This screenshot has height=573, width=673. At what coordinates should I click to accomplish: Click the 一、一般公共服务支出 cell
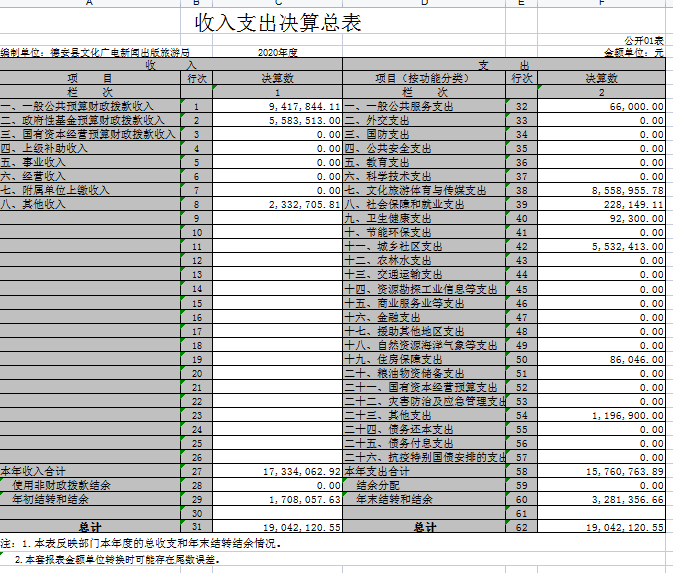[391, 106]
